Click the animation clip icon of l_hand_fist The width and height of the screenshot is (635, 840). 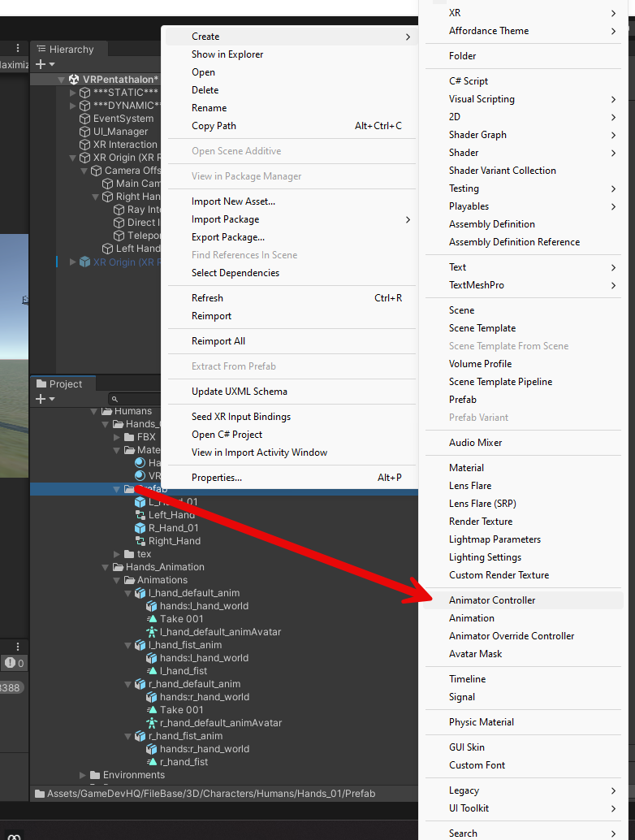click(152, 671)
